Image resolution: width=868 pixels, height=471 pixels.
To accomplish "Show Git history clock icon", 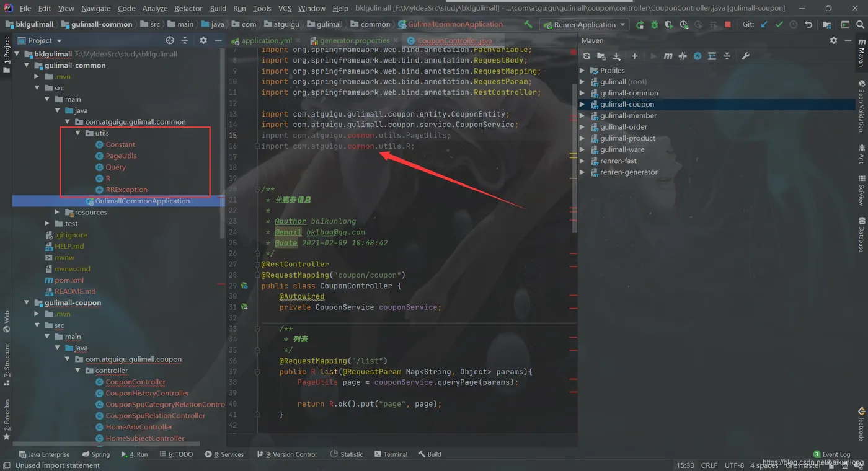I will coord(794,25).
